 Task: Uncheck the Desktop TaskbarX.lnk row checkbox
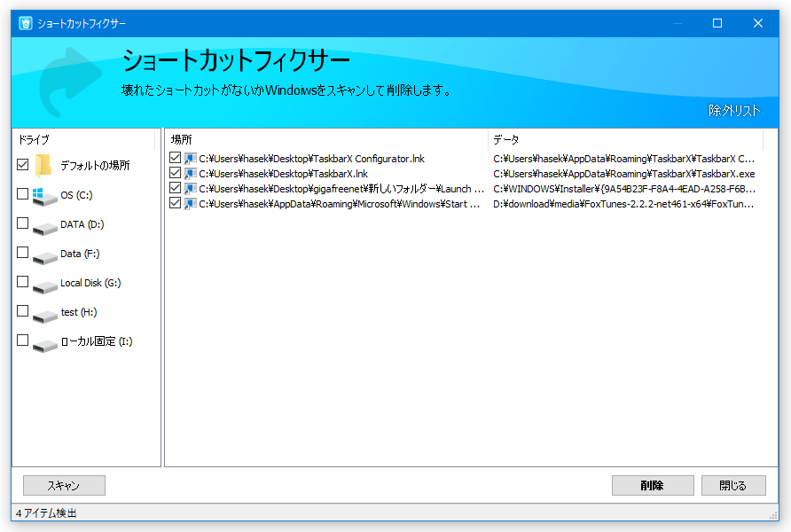(175, 173)
